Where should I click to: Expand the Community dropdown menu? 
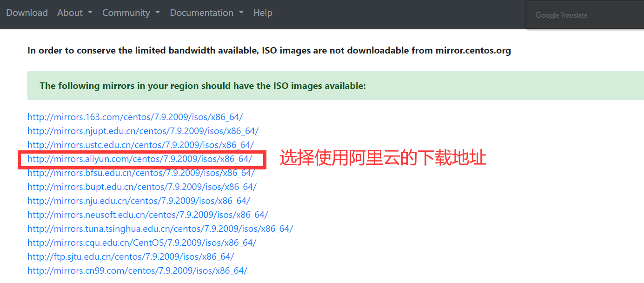pos(131,13)
